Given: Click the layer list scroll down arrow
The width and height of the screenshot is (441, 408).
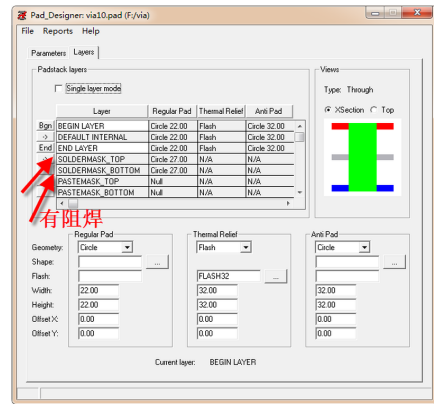Looking at the screenshot, I should point(300,192).
